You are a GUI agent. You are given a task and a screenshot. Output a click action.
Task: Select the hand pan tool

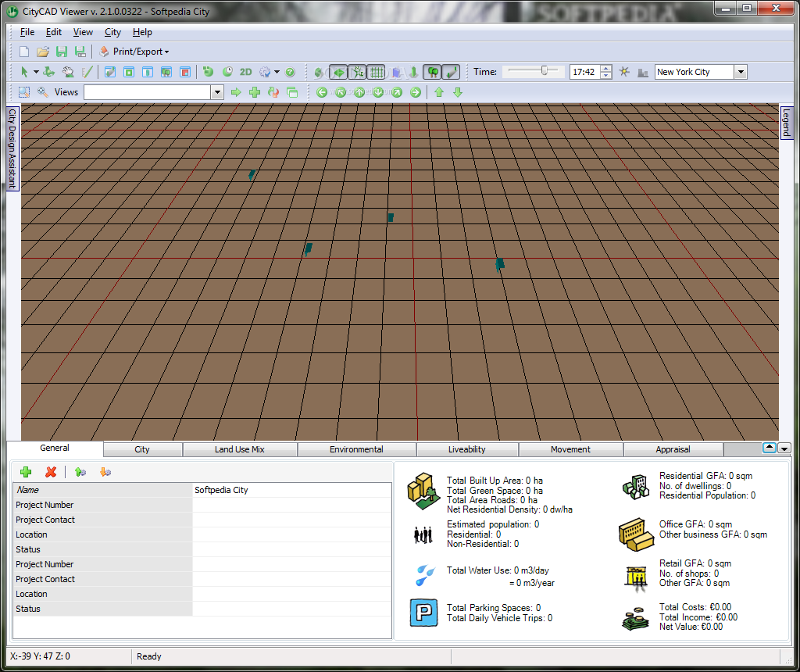pos(68,72)
